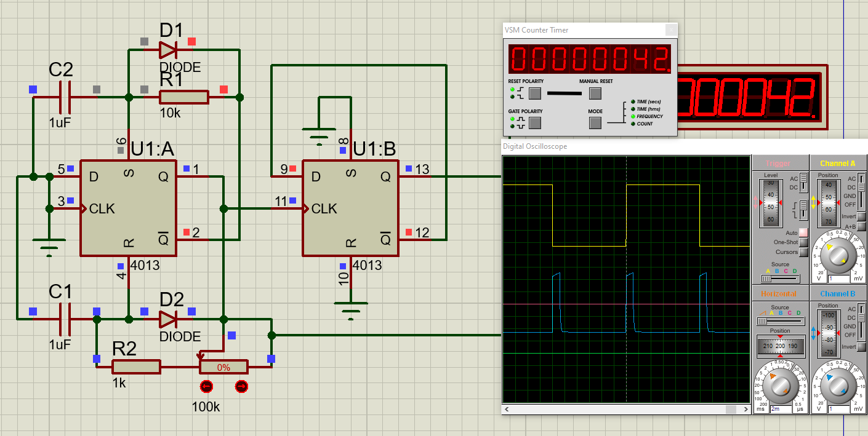Turn on oscilloscope Cursors button
Viewport: 868px width, 436px height.
803,252
